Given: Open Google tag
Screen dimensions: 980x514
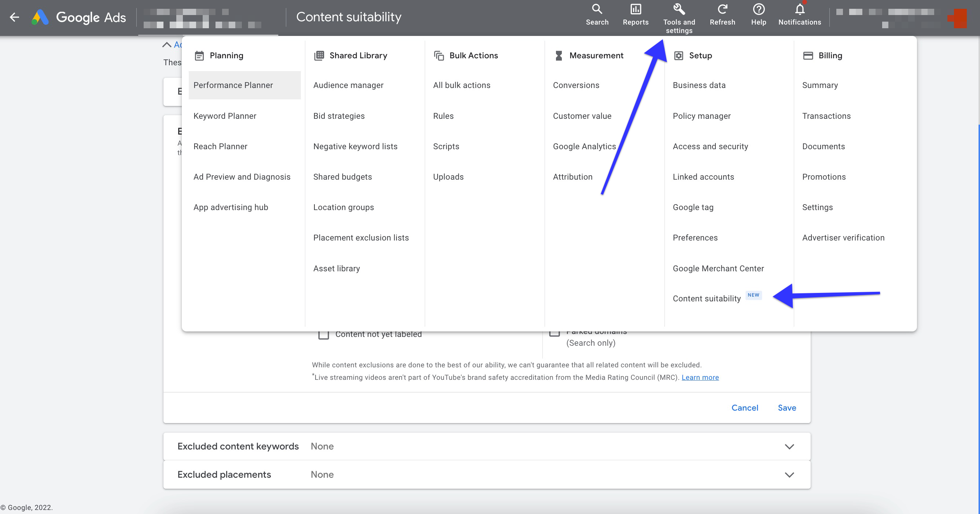Looking at the screenshot, I should 693,208.
